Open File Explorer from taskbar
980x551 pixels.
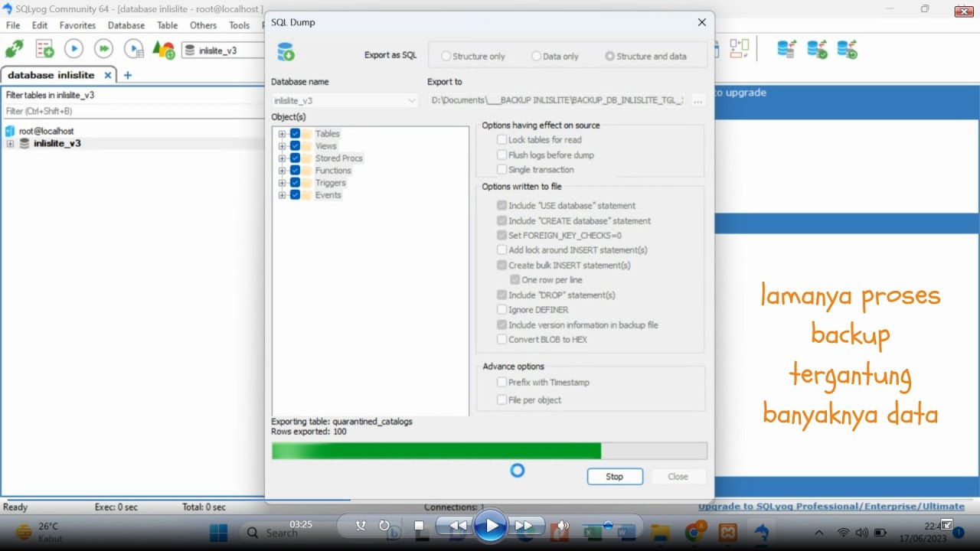(x=660, y=532)
